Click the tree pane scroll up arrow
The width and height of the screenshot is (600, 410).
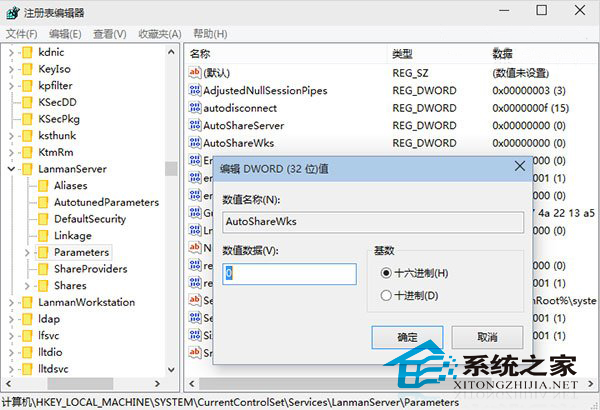[x=171, y=52]
